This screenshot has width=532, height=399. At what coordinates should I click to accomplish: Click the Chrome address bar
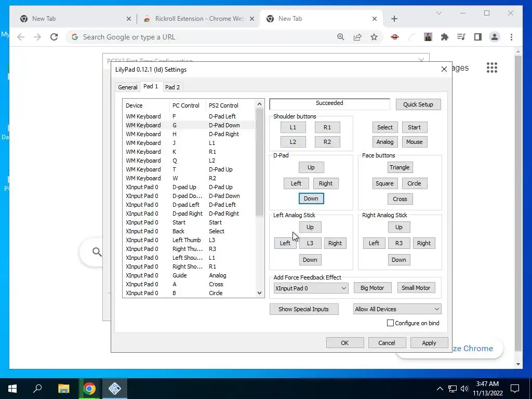(204, 37)
